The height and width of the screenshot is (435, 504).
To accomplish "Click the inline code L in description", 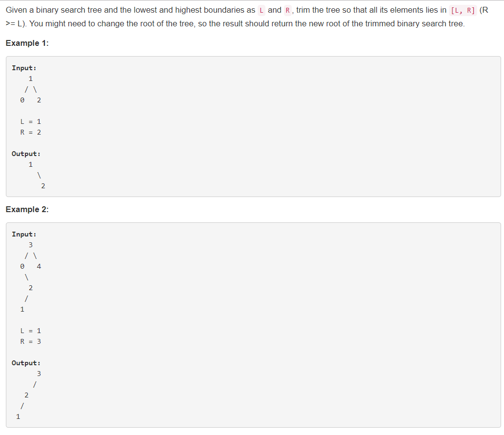I will click(262, 10).
